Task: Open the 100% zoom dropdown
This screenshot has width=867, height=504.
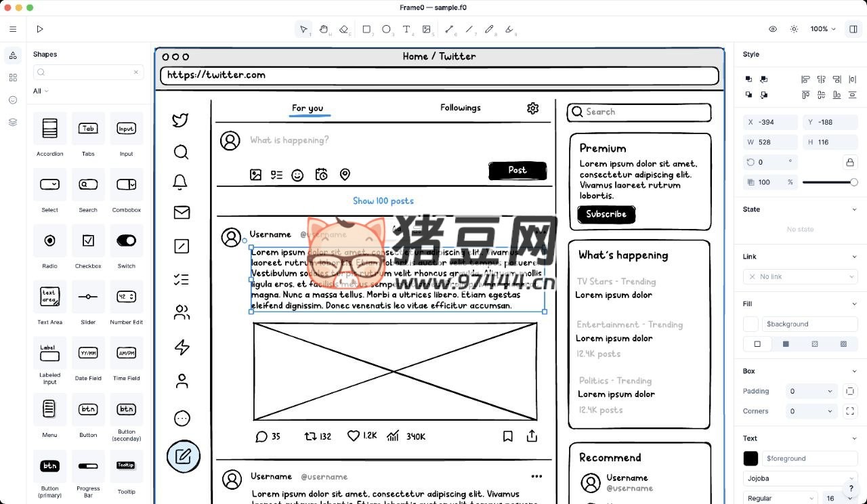Action: click(823, 29)
